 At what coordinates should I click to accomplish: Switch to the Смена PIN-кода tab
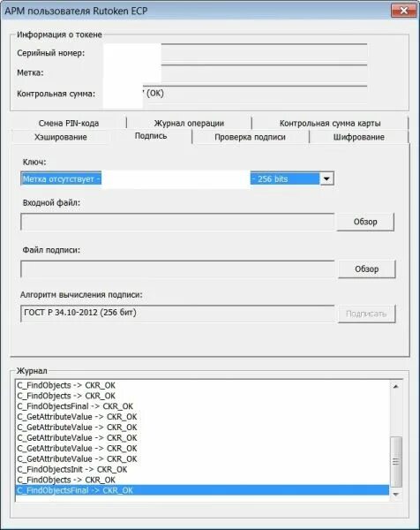point(69,123)
